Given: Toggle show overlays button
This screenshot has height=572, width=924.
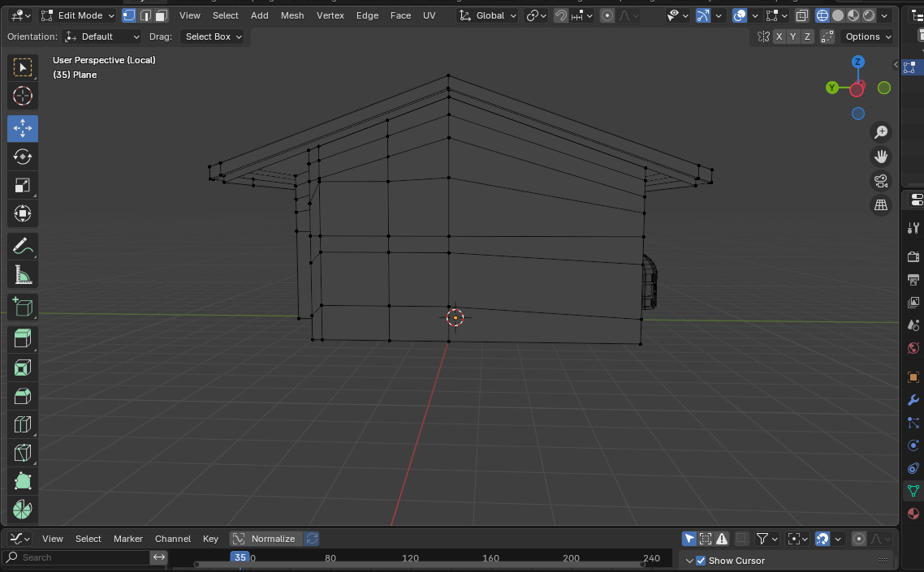Looking at the screenshot, I should [740, 15].
